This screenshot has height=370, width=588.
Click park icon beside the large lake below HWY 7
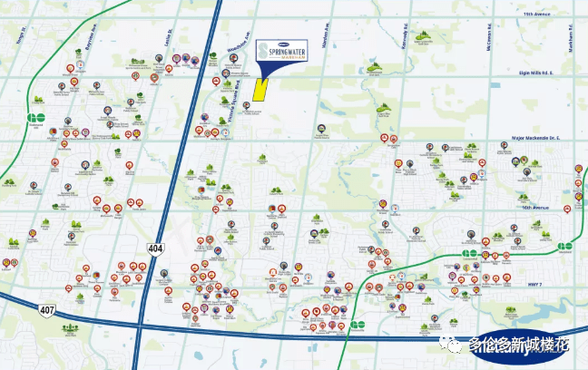point(510,310)
